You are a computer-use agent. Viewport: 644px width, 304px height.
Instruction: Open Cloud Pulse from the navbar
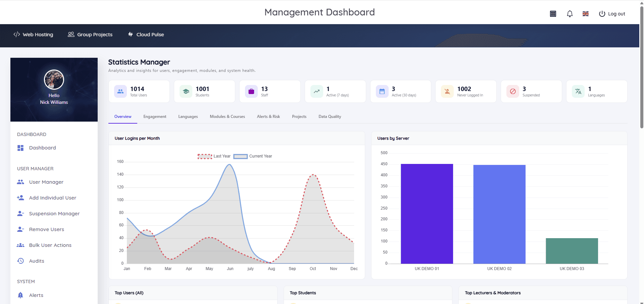[146, 35]
